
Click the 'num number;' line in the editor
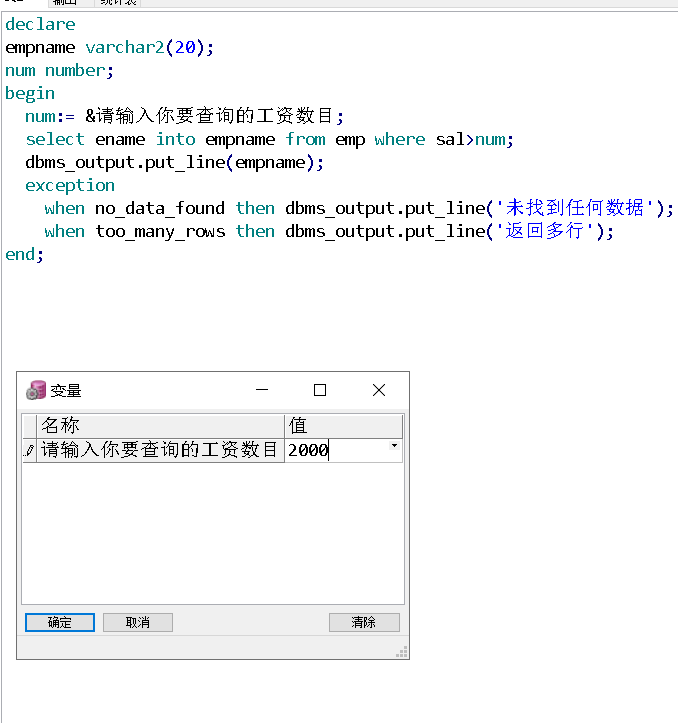pos(59,71)
